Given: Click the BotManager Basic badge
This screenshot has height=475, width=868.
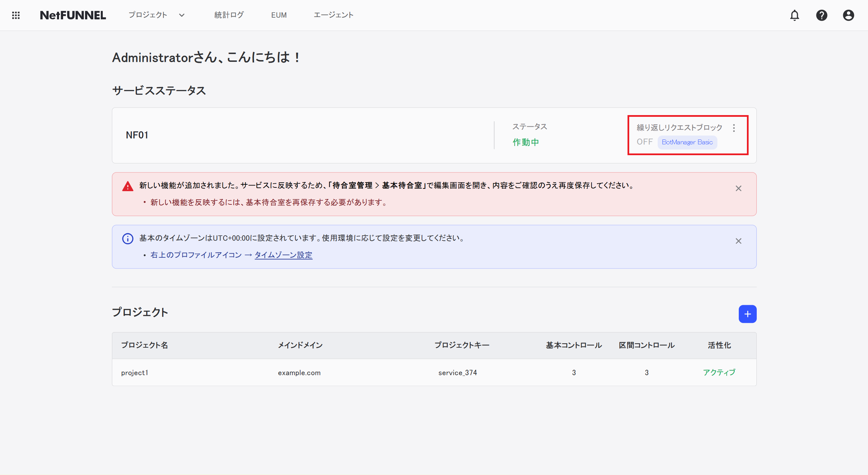Looking at the screenshot, I should pos(687,142).
